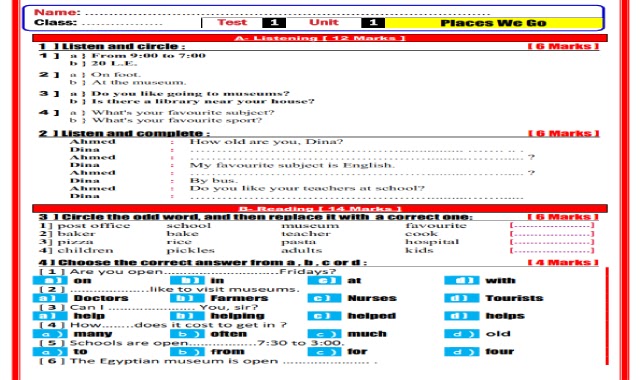Click the answer blank for the 'post office' row
Screen dimensions: 640x380
coord(552,225)
